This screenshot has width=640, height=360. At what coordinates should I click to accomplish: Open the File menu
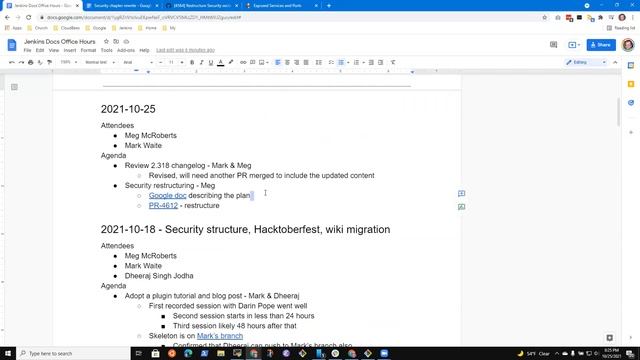pos(27,50)
